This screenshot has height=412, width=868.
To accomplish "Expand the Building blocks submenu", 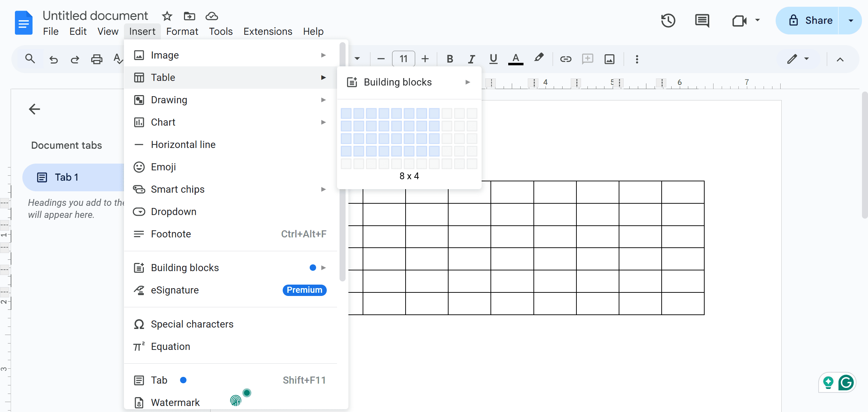I will (x=409, y=82).
